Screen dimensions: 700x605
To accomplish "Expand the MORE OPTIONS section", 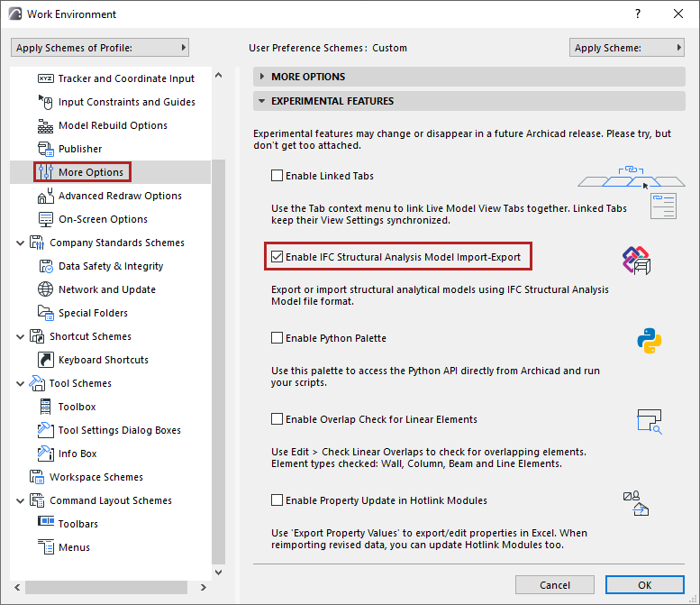I will point(469,77).
